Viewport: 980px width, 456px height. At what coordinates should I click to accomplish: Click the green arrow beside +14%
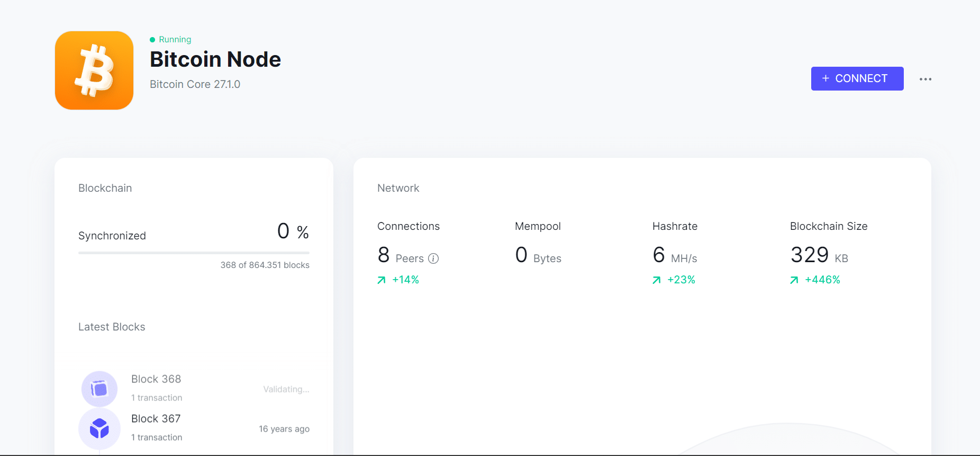tap(382, 280)
